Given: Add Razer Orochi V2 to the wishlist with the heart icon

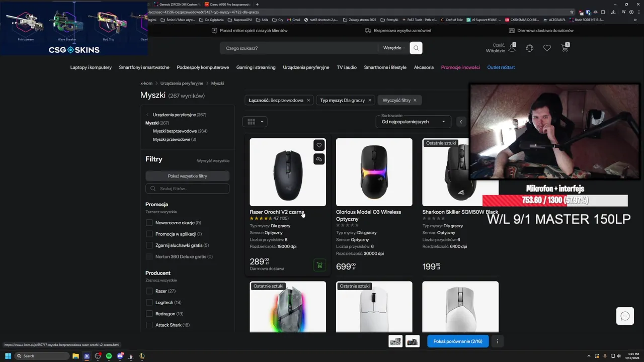Looking at the screenshot, I should [319, 145].
